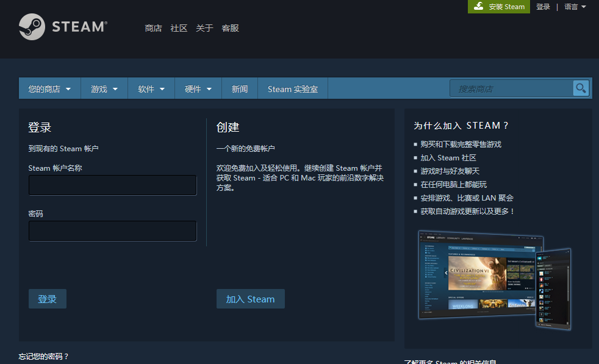Open 关于 in top navigation

(204, 28)
